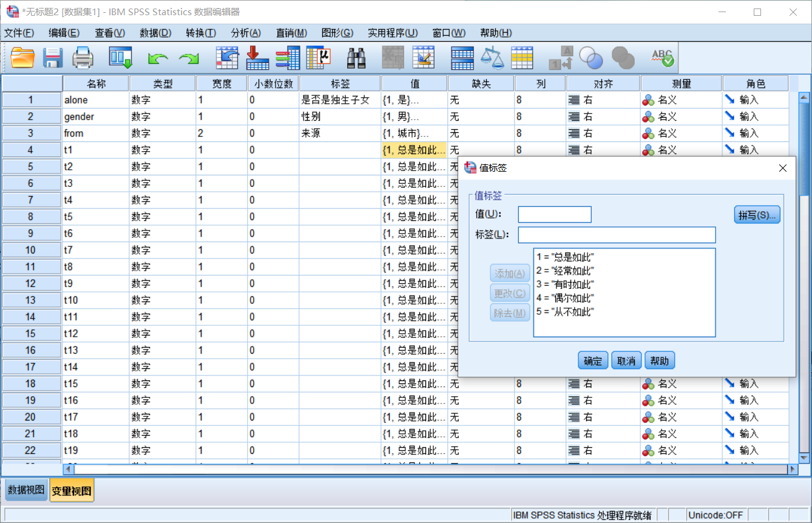The width and height of the screenshot is (812, 523).
Task: Open the 分析(A) menu
Action: pyautogui.click(x=246, y=33)
